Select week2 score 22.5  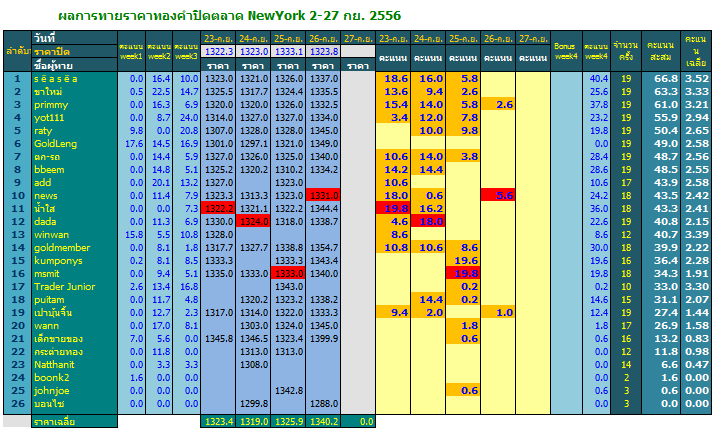coord(161,92)
